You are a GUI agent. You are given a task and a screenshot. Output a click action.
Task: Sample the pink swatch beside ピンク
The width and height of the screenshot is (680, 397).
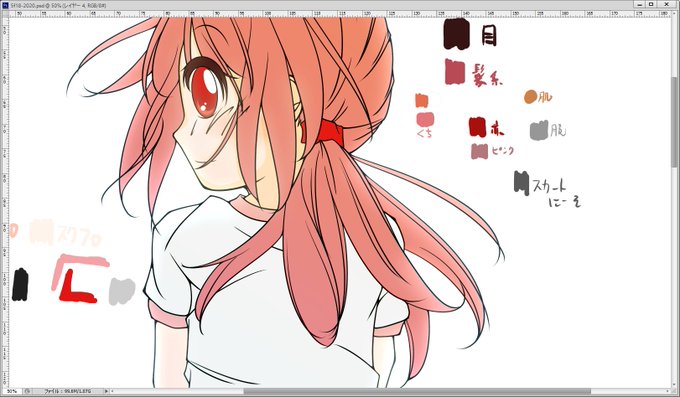point(479,151)
